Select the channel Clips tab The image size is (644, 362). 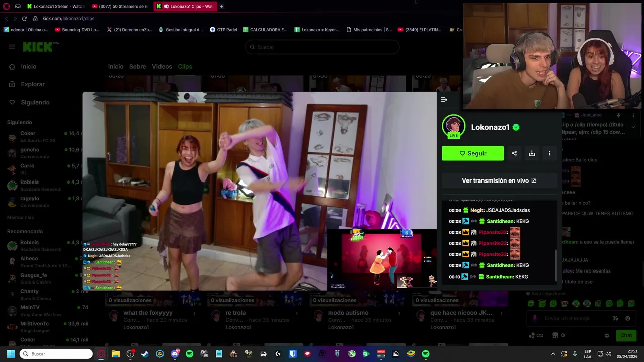[185, 66]
